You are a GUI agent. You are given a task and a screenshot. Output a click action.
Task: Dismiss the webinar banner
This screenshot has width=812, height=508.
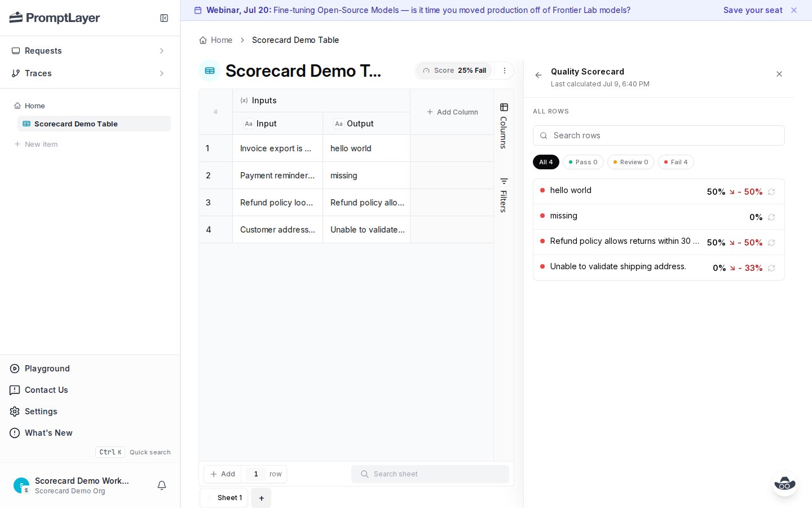click(794, 10)
